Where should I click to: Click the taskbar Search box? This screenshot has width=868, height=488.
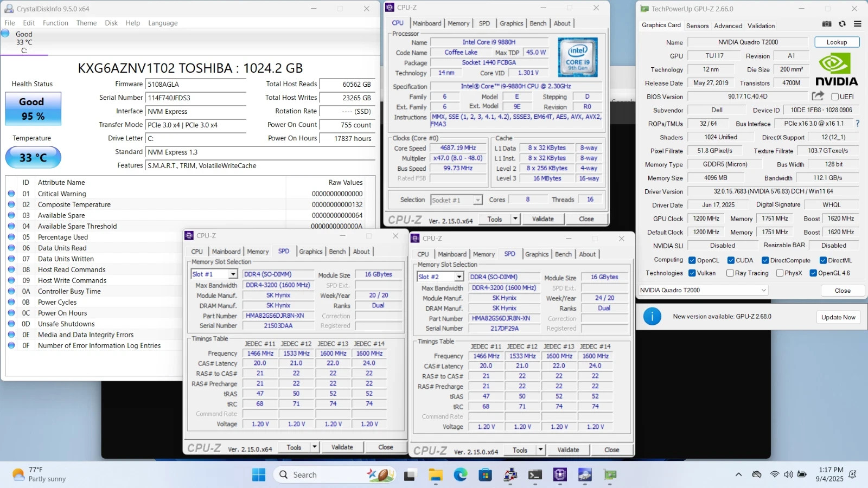335,475
